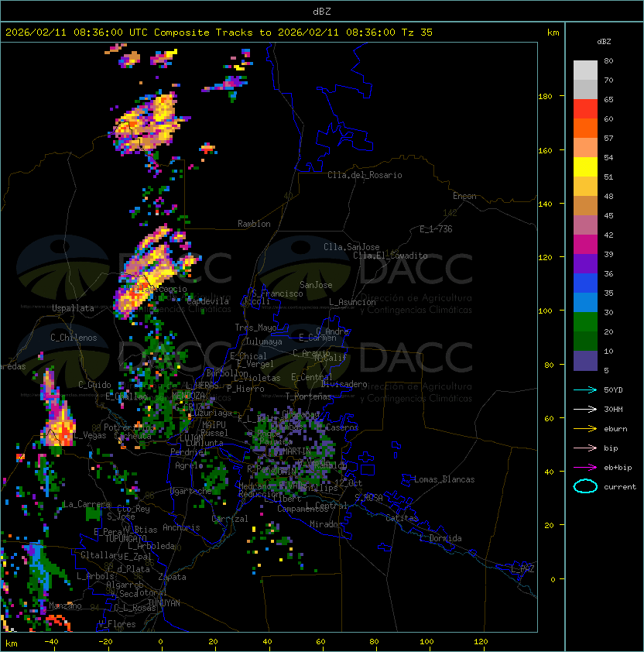Click the E_1-736 label
Viewport: 644px width, 652px height.
point(436,229)
